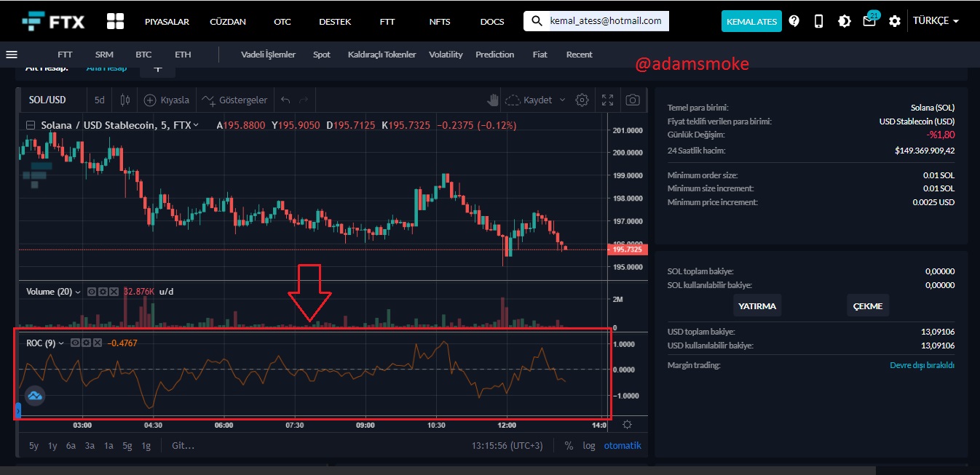The height and width of the screenshot is (475, 980).
Task: Click the Devre dışı bırakıldı margin link
Action: [922, 365]
